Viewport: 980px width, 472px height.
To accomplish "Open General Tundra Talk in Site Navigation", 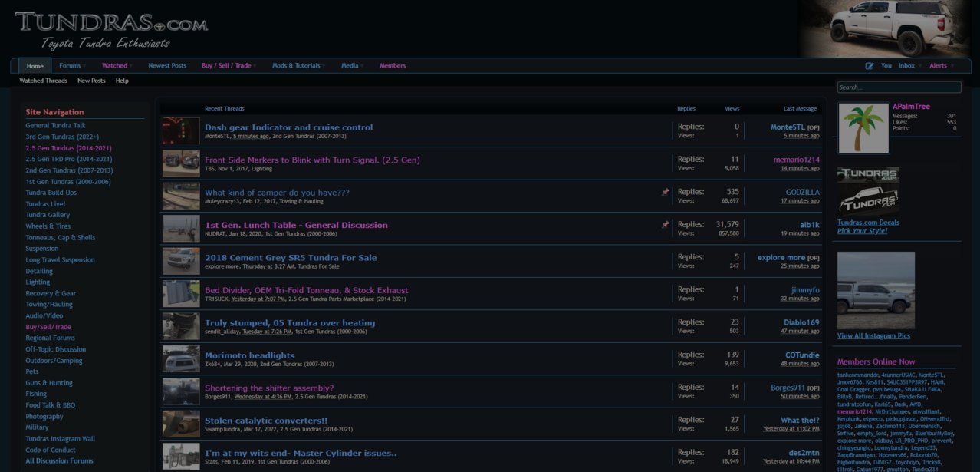I will click(55, 125).
